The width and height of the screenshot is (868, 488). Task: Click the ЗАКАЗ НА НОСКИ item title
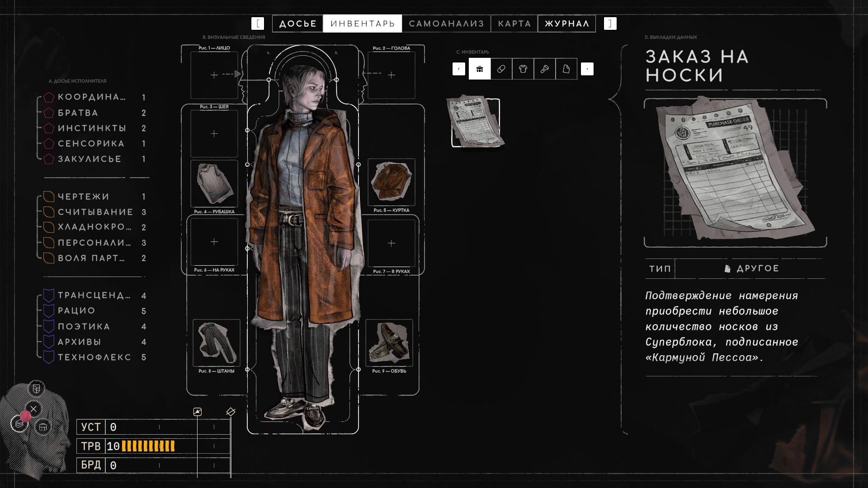[x=697, y=66]
